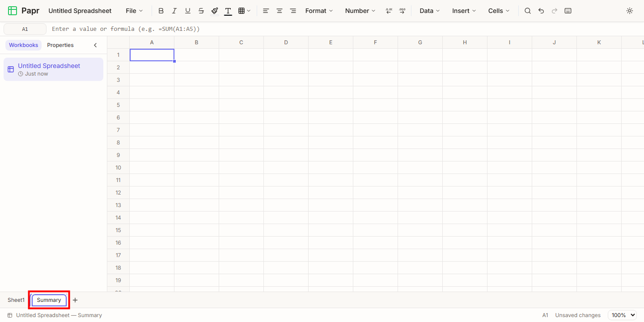Open the search tool
The width and height of the screenshot is (644, 322).
pyautogui.click(x=528, y=11)
